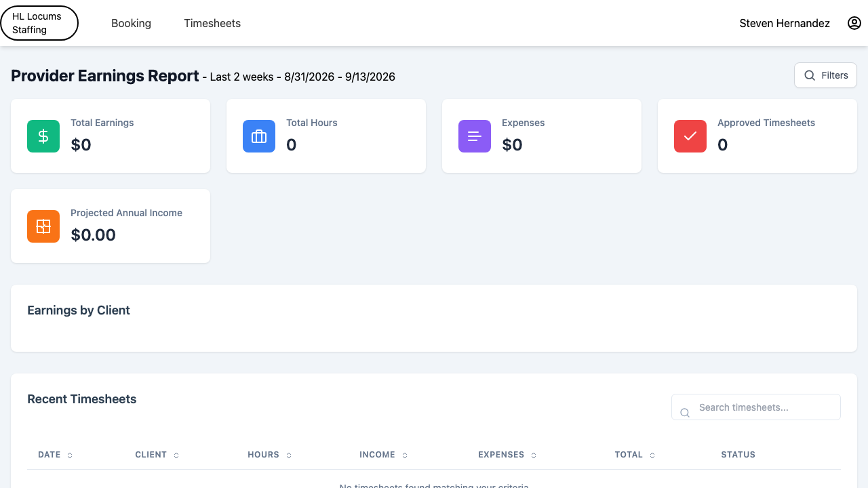Image resolution: width=868 pixels, height=488 pixels.
Task: Click the green dollar Total Earnings icon
Action: coord(43,136)
